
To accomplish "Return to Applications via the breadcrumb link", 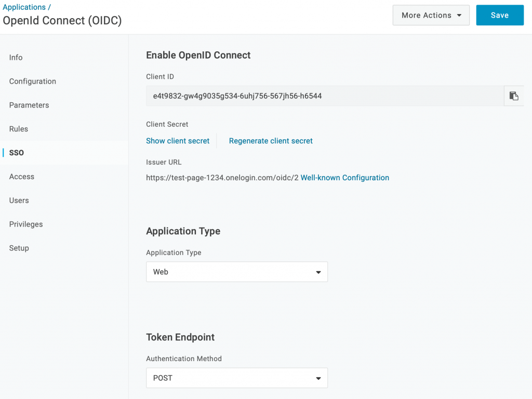I will pos(24,7).
